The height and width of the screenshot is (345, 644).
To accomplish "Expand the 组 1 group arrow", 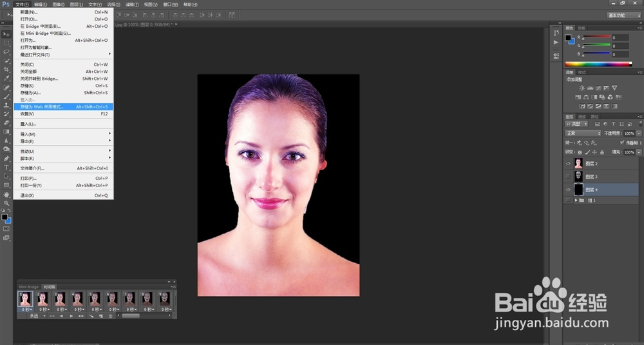I will tap(576, 201).
